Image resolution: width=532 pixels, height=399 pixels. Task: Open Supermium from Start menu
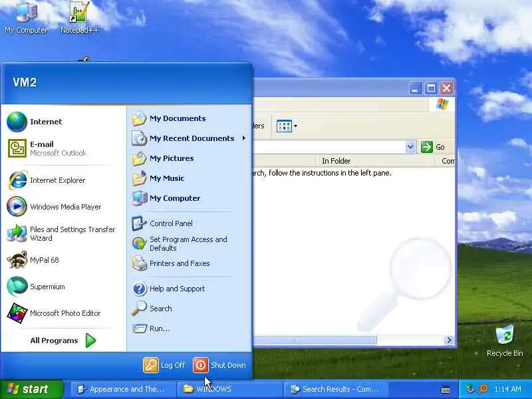pos(63,287)
